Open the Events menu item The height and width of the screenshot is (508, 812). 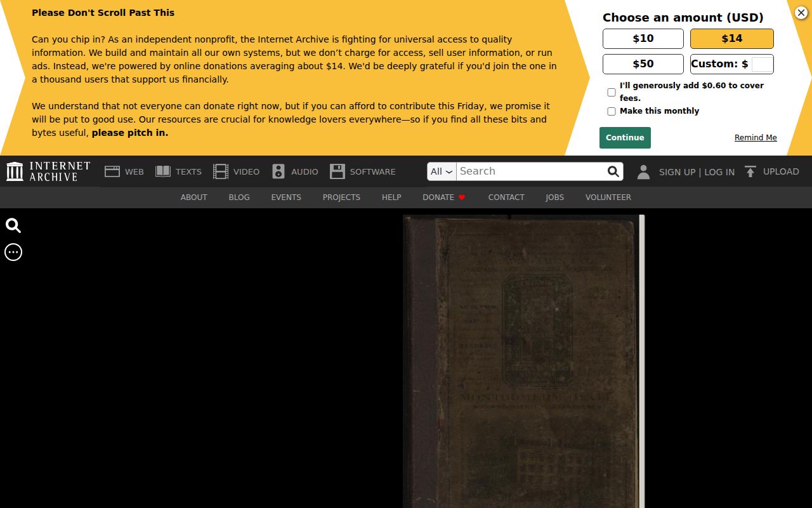pyautogui.click(x=286, y=197)
